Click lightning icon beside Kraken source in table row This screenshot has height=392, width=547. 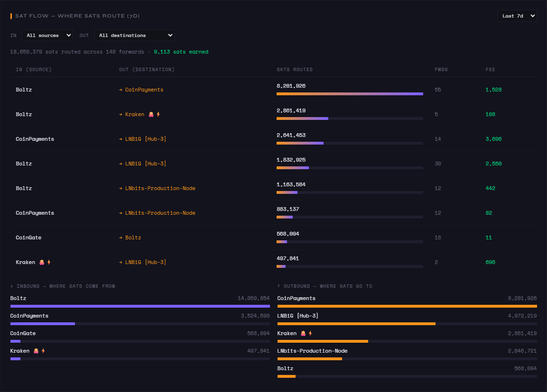[49, 263]
